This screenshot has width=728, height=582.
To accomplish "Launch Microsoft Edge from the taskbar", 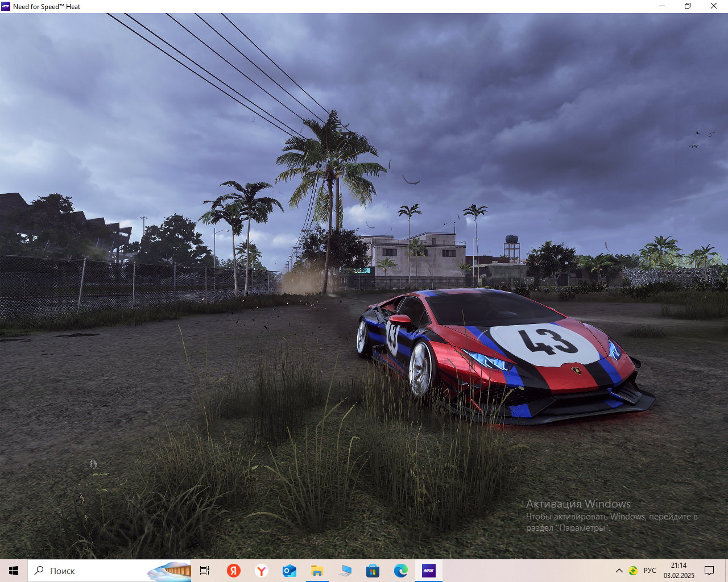I will (400, 571).
